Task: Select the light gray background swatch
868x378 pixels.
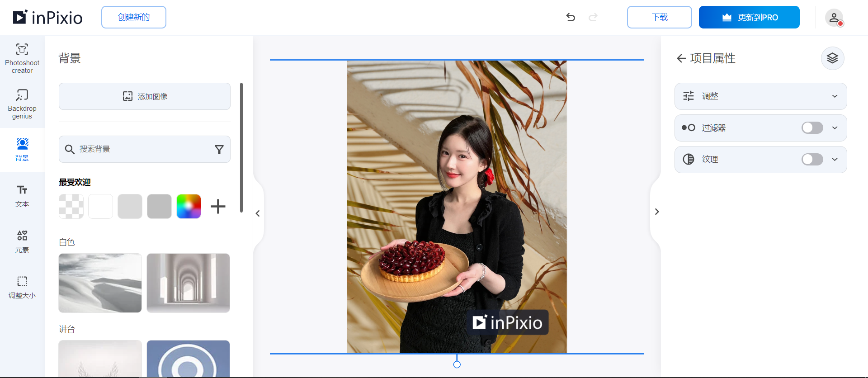Action: pyautogui.click(x=130, y=207)
